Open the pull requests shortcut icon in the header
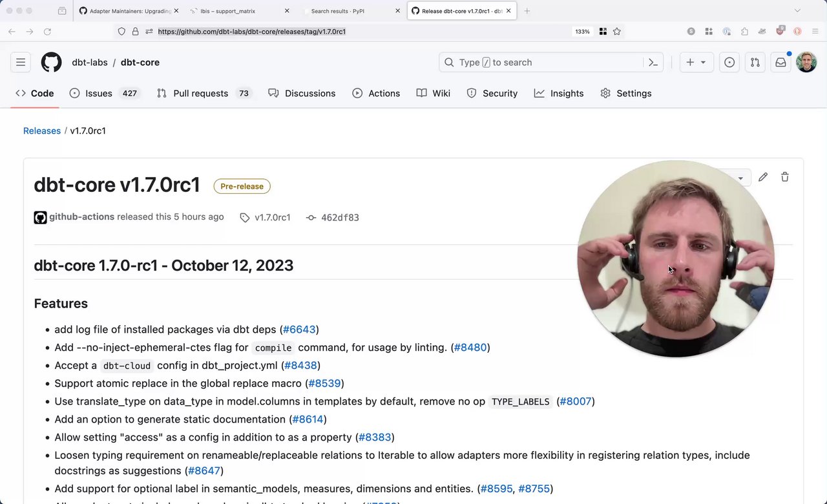The image size is (827, 504). (x=755, y=62)
